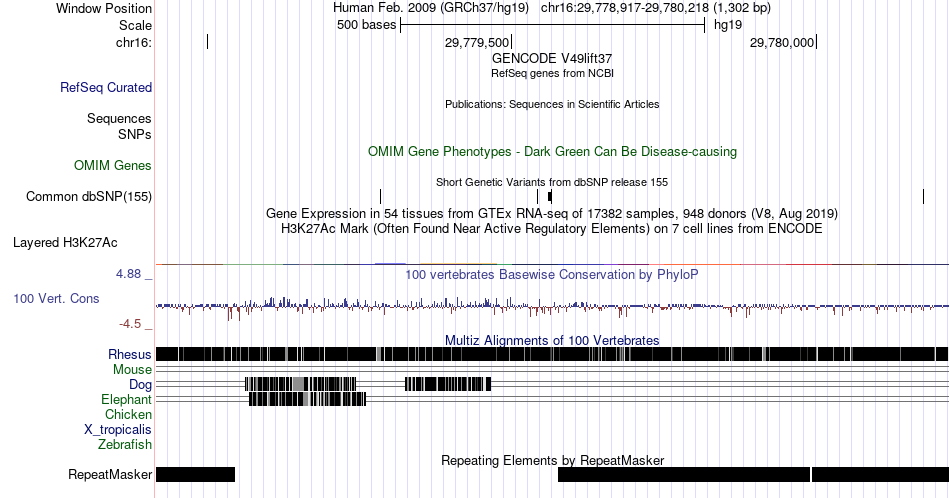The width and height of the screenshot is (950, 498).
Task: Click Multiz Alignments of 100 Vertebrates title
Action: point(552,340)
